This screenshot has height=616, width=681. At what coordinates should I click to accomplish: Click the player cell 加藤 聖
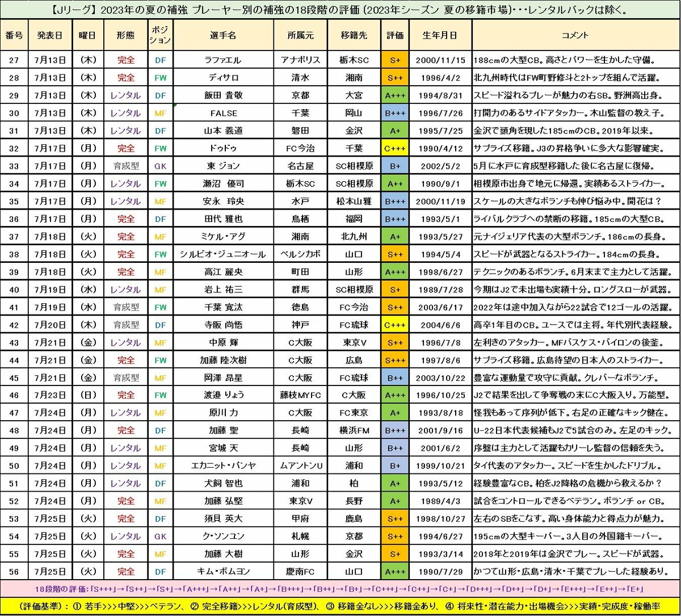(x=222, y=430)
